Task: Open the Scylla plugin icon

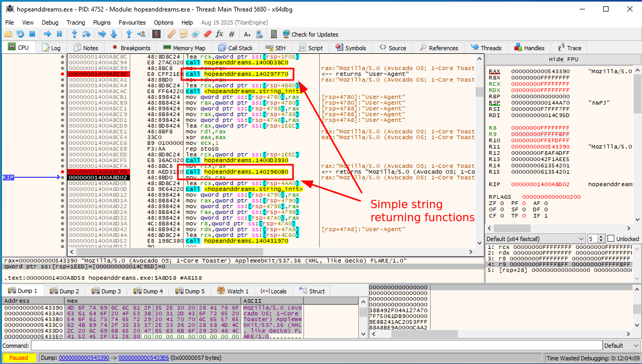Action: click(x=156, y=34)
